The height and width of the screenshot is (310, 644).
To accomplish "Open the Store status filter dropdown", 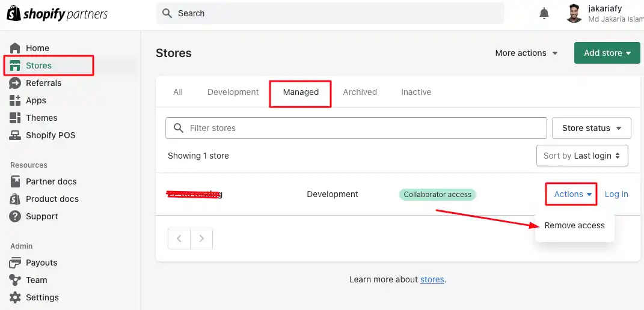I will [x=592, y=128].
